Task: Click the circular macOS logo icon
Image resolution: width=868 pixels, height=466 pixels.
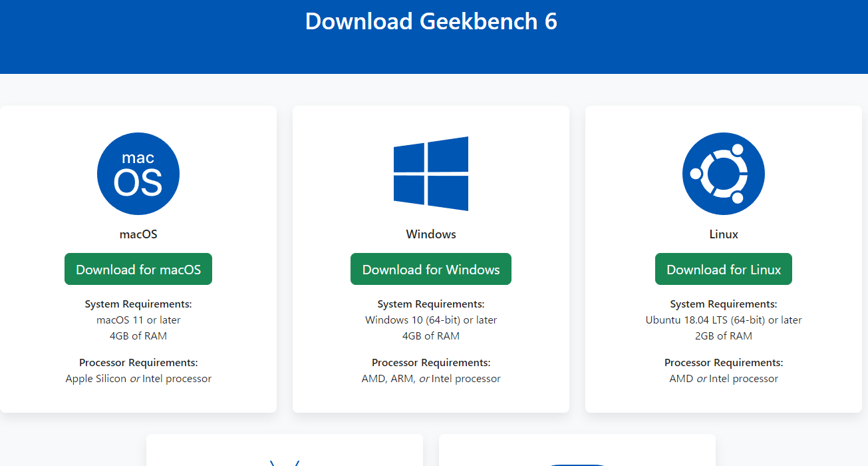Action: point(138,173)
